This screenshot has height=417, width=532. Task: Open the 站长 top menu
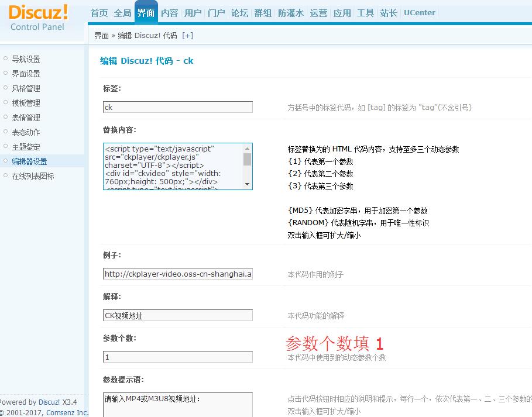[x=389, y=13]
